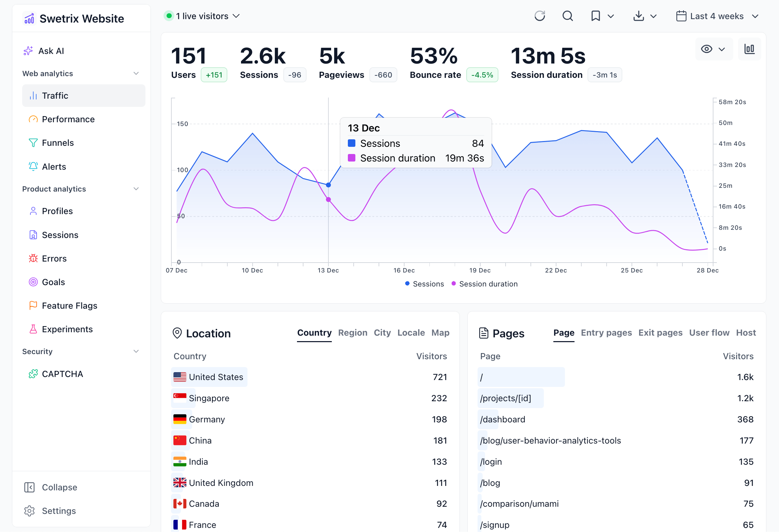Open the Errors section icon
Image resolution: width=779 pixels, height=532 pixels.
pyautogui.click(x=33, y=258)
